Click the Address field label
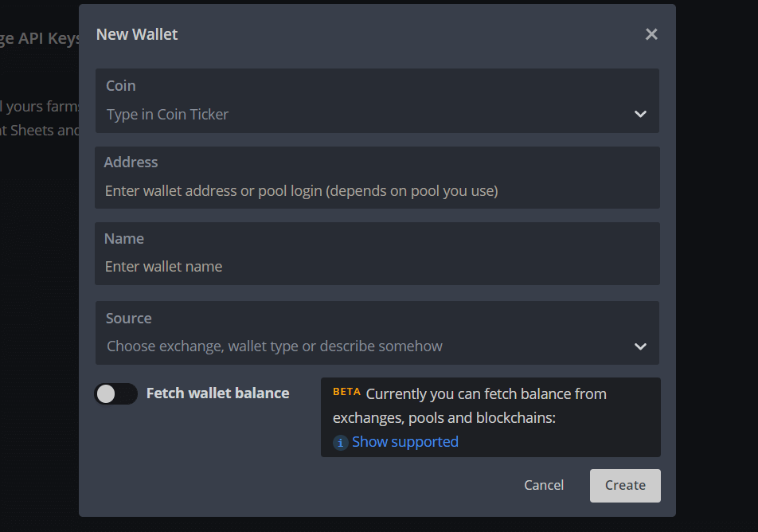The width and height of the screenshot is (758, 532). pos(131,162)
